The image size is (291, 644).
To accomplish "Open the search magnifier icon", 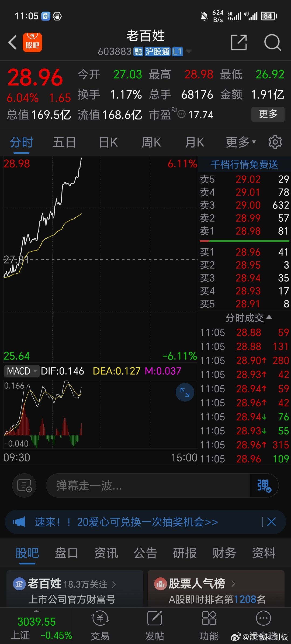I will [272, 42].
